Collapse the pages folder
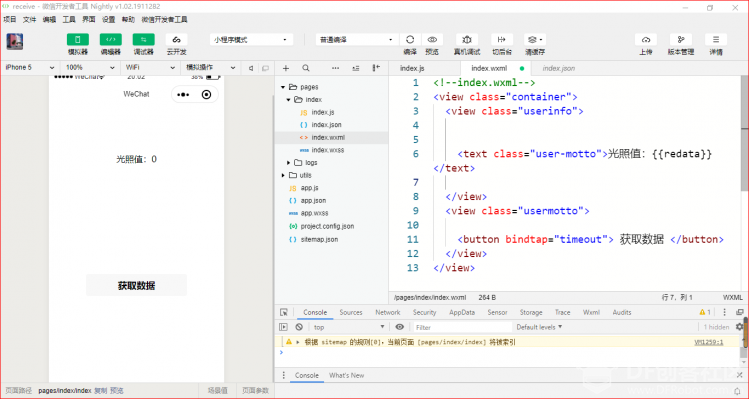749x399 pixels. [x=283, y=87]
